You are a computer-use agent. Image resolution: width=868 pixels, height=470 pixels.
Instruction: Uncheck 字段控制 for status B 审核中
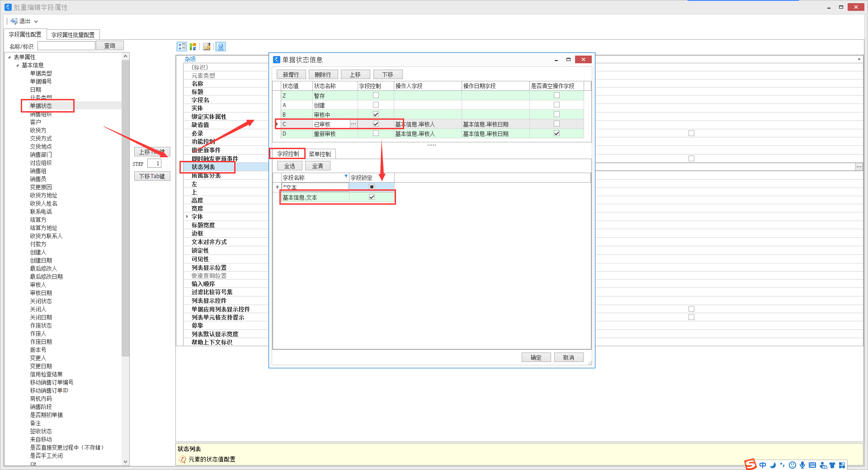[376, 114]
